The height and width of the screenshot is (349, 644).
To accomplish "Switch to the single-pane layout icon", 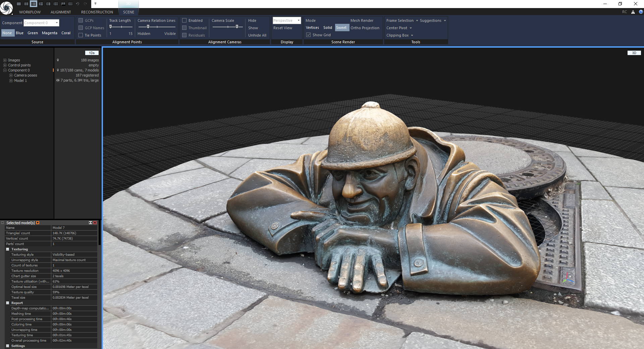I will coord(19,4).
